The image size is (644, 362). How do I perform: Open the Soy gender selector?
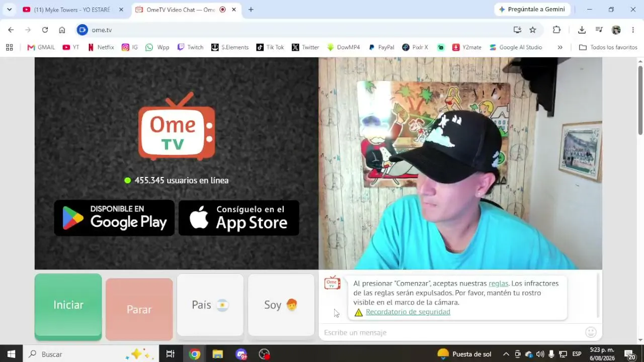coord(281,305)
